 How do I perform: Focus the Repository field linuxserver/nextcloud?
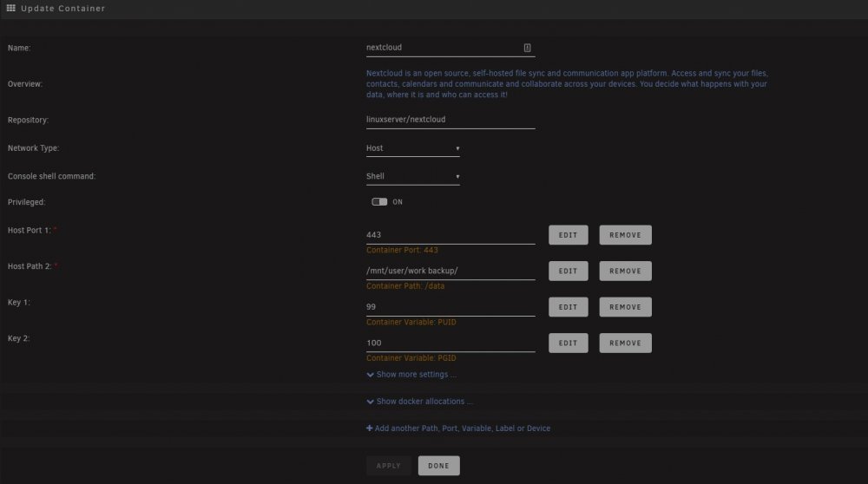click(450, 120)
